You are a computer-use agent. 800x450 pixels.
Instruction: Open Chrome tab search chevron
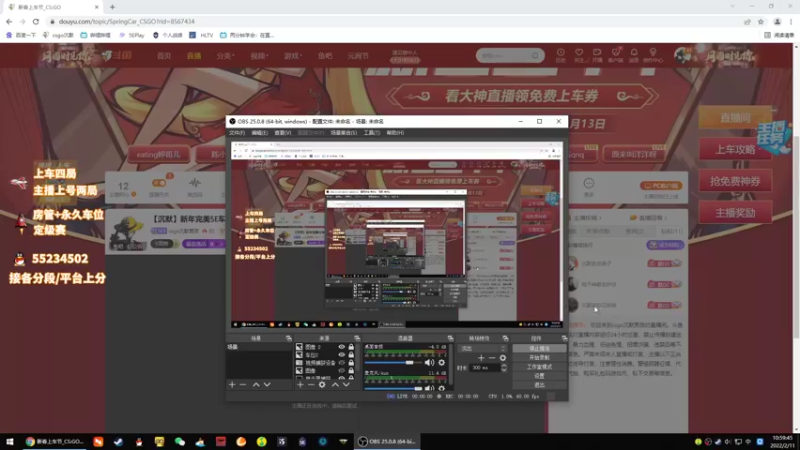coord(733,7)
